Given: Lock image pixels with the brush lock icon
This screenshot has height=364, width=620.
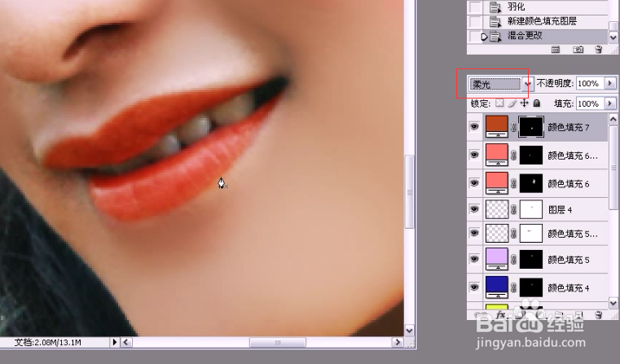Looking at the screenshot, I should tap(512, 103).
